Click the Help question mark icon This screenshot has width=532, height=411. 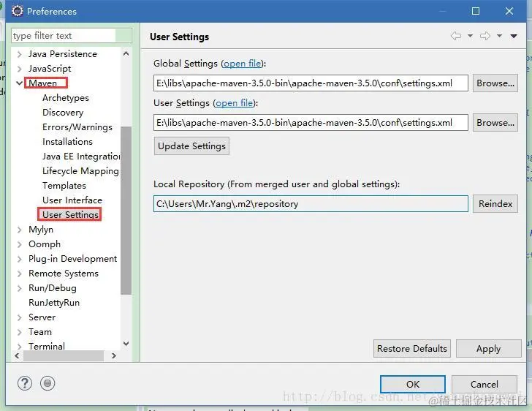pos(25,383)
